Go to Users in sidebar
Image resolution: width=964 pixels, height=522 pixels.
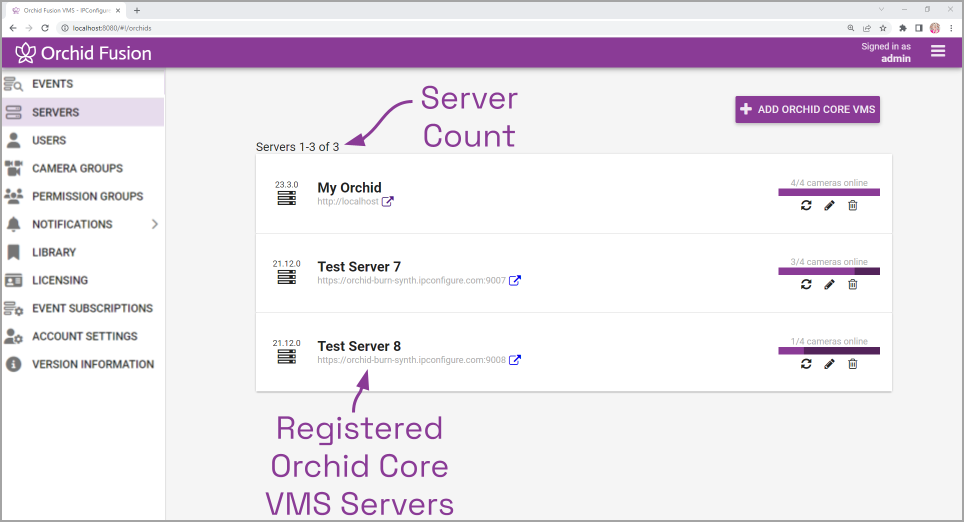coord(83,140)
